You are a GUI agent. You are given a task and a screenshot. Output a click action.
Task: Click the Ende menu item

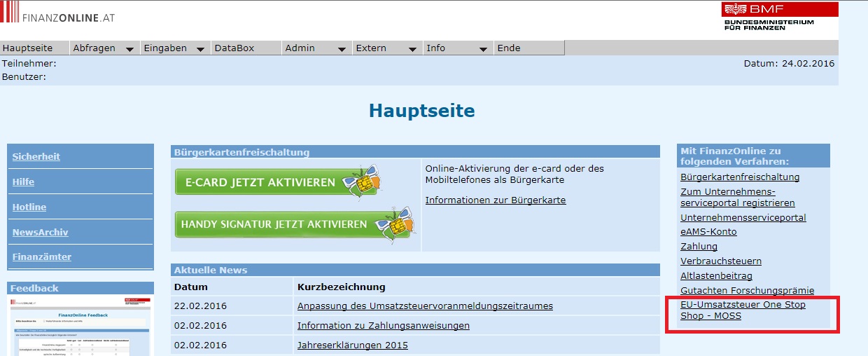[509, 48]
